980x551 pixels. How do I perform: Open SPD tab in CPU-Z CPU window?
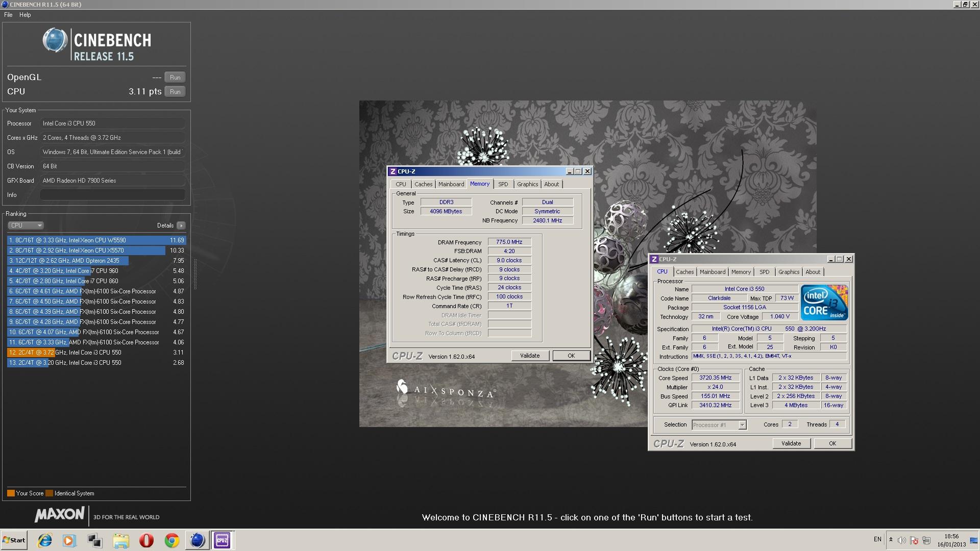coord(764,272)
